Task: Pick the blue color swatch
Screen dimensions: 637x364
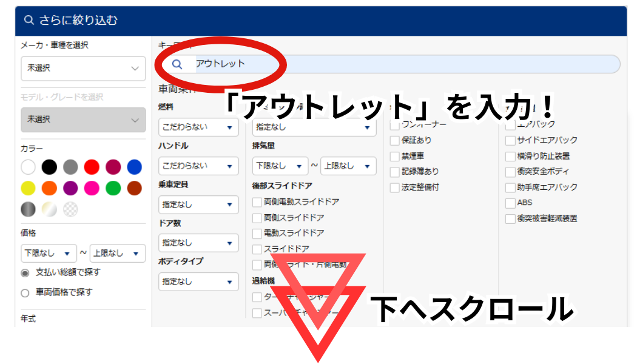Action: coord(134,167)
